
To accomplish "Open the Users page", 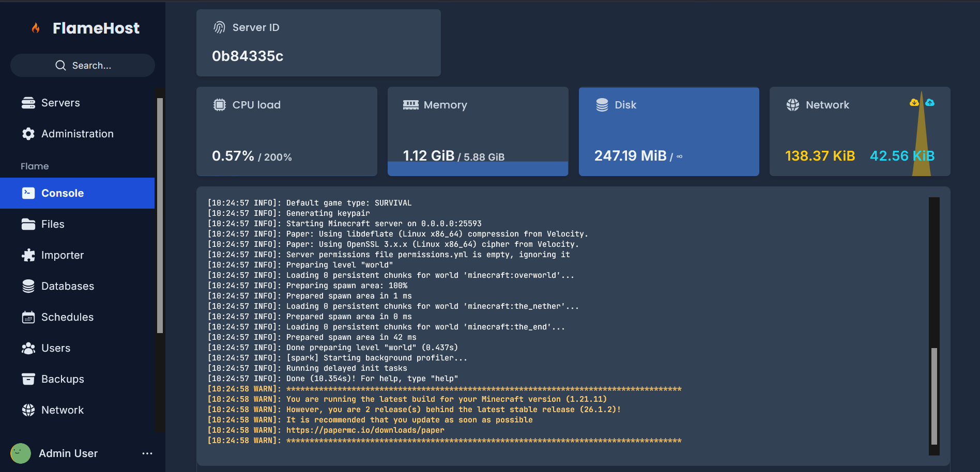I will [78, 348].
